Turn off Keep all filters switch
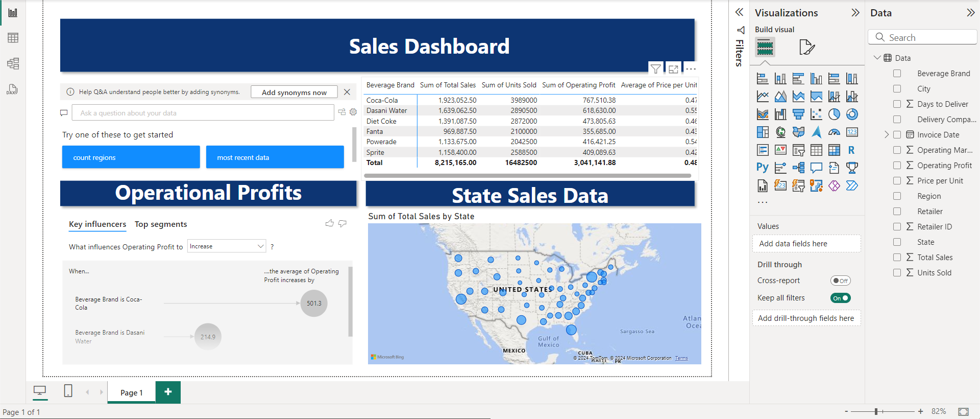The width and height of the screenshot is (980, 419). pyautogui.click(x=840, y=298)
